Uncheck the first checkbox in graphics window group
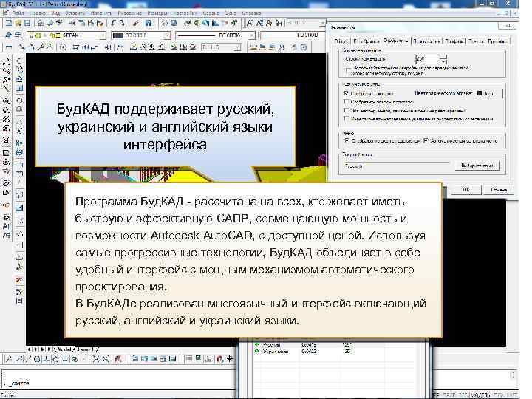The width and height of the screenshot is (532, 399). click(346, 93)
